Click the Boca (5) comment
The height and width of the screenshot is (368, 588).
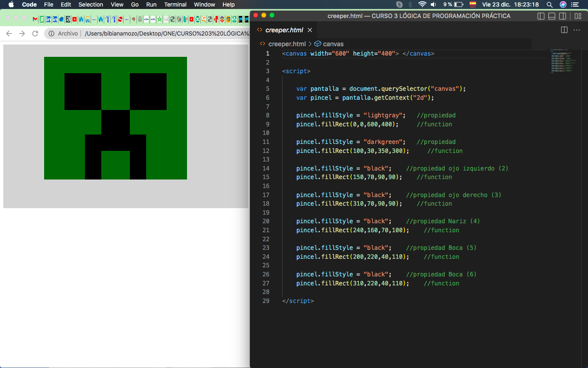tap(441, 248)
